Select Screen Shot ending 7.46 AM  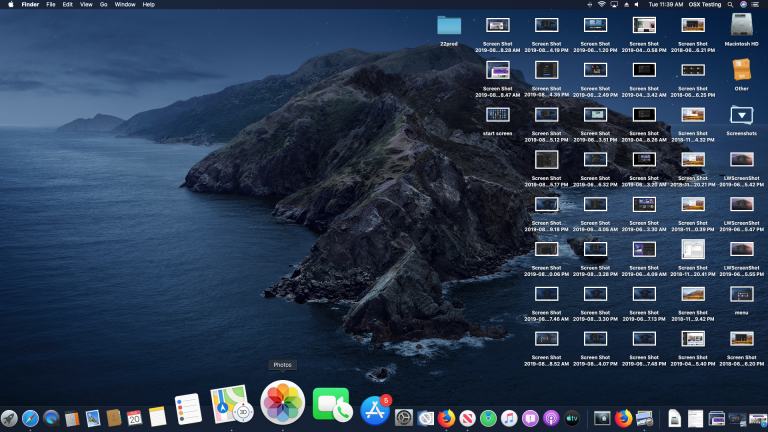[x=547, y=294]
